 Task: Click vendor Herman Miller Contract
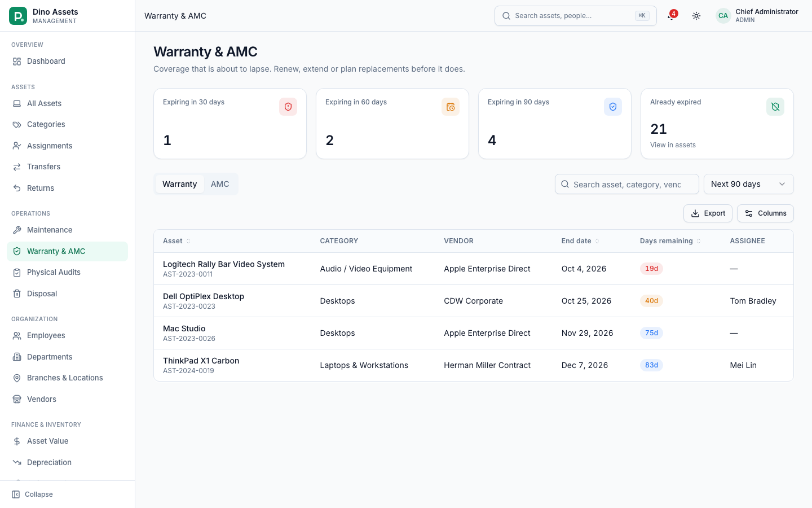pos(487,365)
